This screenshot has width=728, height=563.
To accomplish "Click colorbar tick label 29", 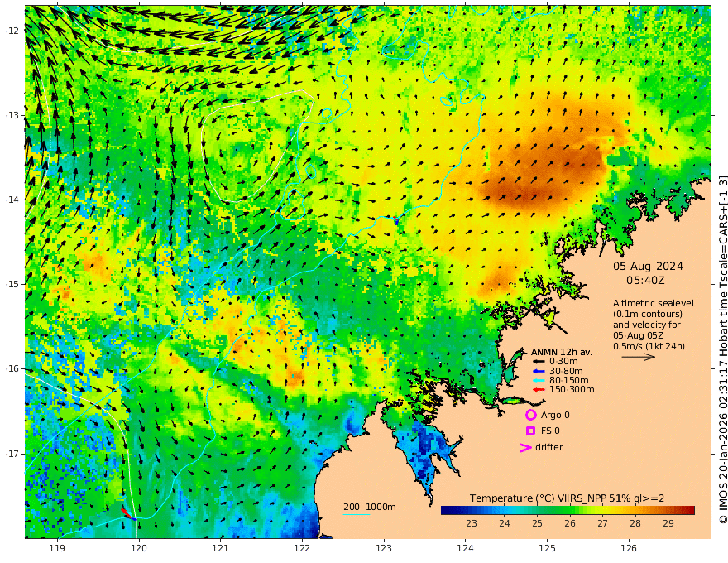I will 668,523.
